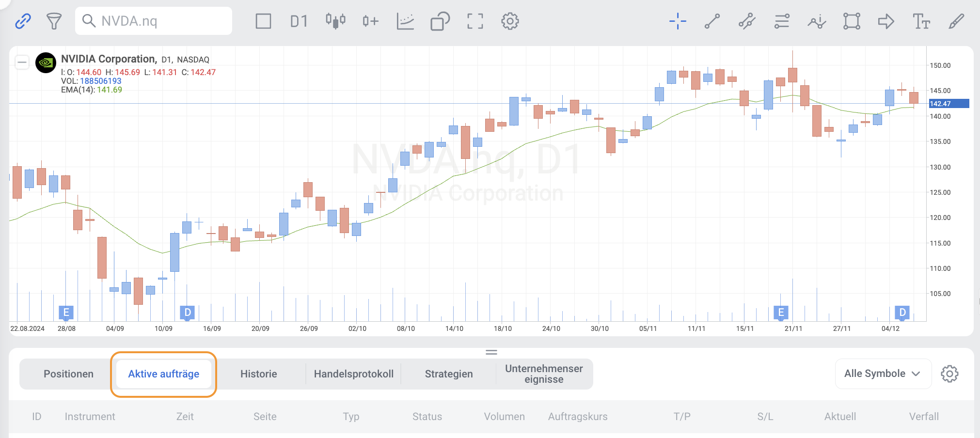Click the E earnings marker near 21/11
Image resolution: width=980 pixels, height=438 pixels.
781,313
